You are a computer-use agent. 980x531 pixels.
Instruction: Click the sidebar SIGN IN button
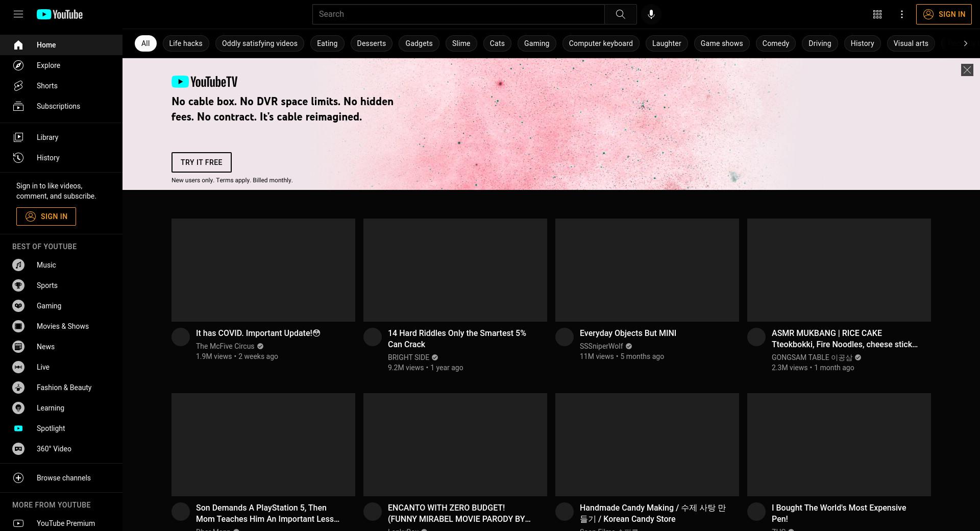coord(46,216)
